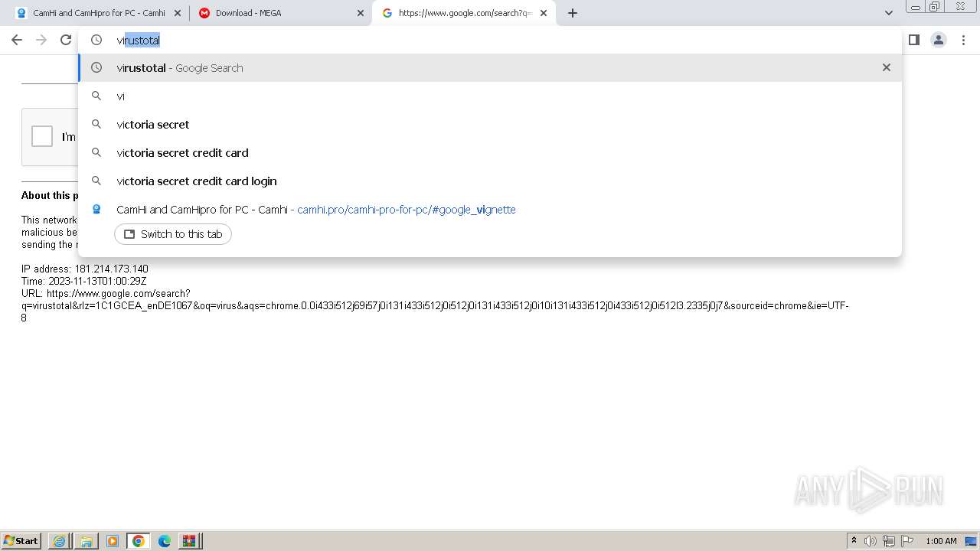The image size is (980, 551).
Task: Open the volume speaker tray icon
Action: [x=871, y=541]
